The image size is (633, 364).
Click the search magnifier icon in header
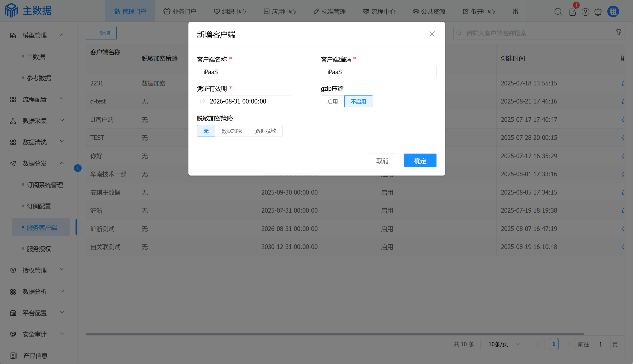point(558,12)
